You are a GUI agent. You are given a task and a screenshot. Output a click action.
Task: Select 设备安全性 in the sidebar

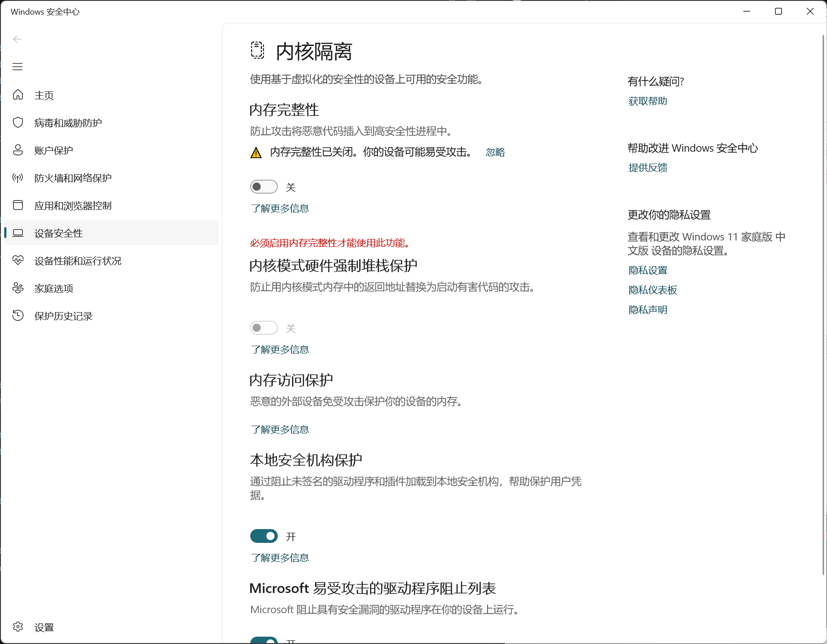[x=111, y=233]
